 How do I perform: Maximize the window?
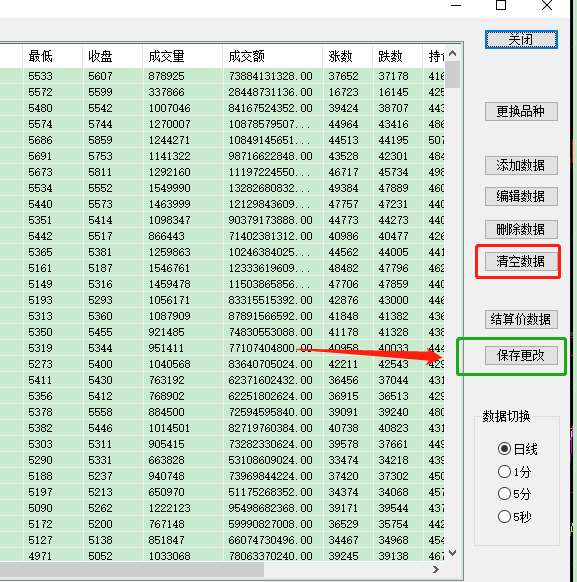501,5
